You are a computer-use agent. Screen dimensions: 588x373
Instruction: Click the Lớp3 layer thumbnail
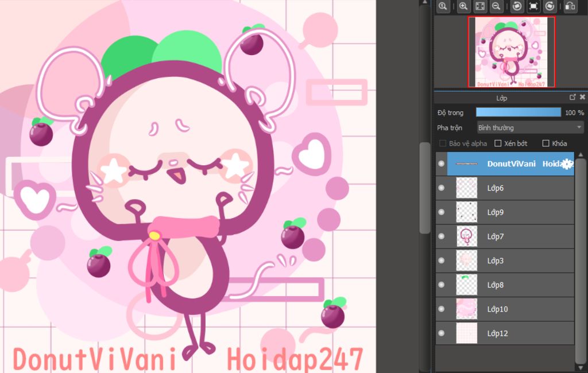click(466, 261)
